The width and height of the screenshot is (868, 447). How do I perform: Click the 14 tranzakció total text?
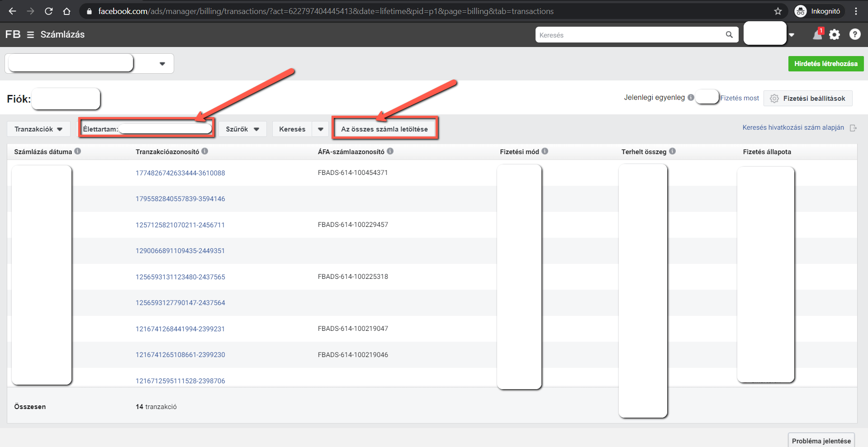(x=156, y=407)
